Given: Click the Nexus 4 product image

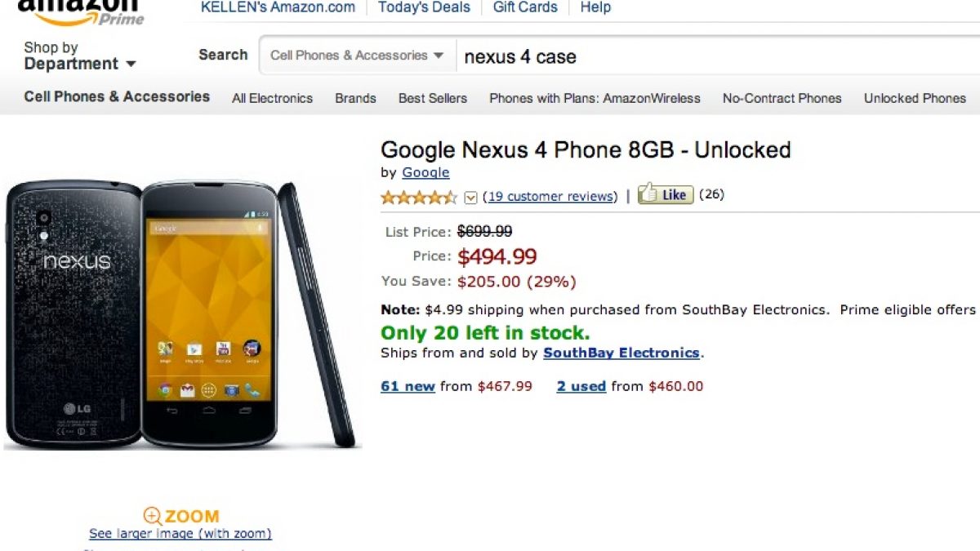Looking at the screenshot, I should click(x=181, y=314).
